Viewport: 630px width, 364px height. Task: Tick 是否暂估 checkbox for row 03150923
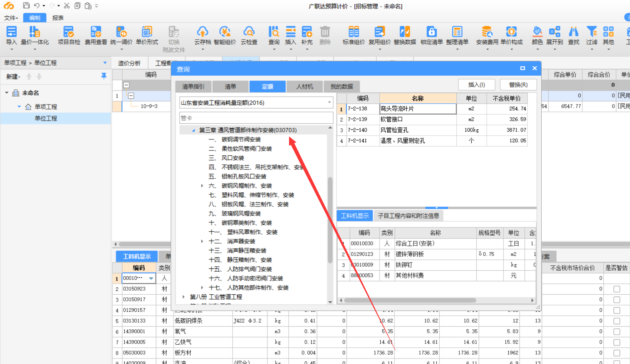point(617,289)
